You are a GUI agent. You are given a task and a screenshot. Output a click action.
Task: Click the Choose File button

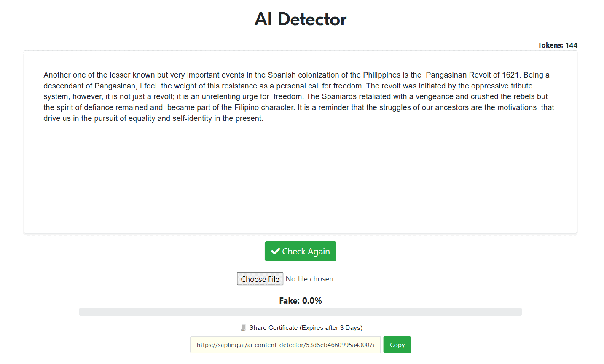tap(260, 279)
